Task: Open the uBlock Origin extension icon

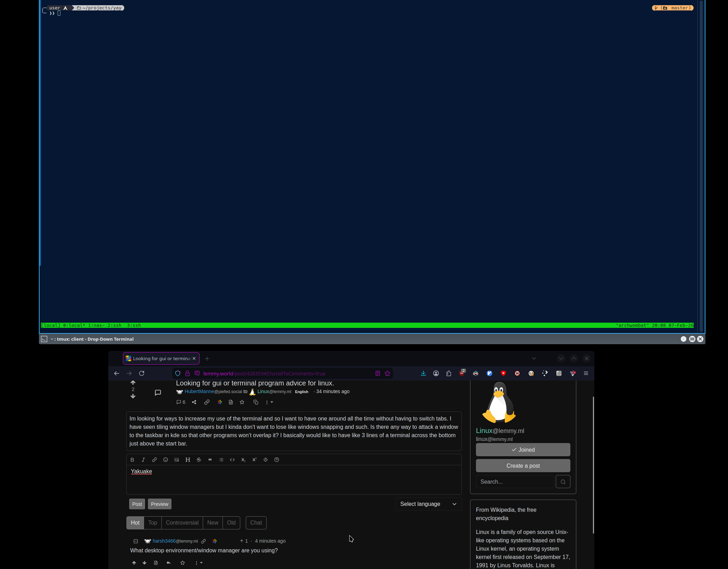Action: tap(462, 373)
